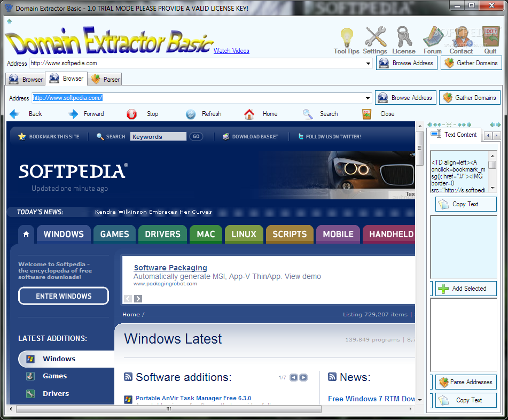This screenshot has width=508, height=420.
Task: Click Follow us on Twitter bird icon
Action: pyautogui.click(x=301, y=136)
